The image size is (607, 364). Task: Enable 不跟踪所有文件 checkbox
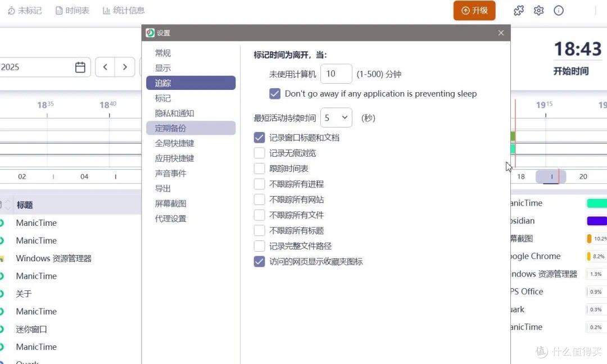[259, 215]
